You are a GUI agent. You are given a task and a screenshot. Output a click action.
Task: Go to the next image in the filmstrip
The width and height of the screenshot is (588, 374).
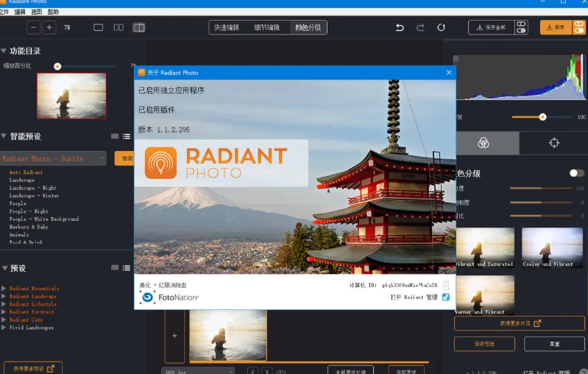tap(267, 371)
